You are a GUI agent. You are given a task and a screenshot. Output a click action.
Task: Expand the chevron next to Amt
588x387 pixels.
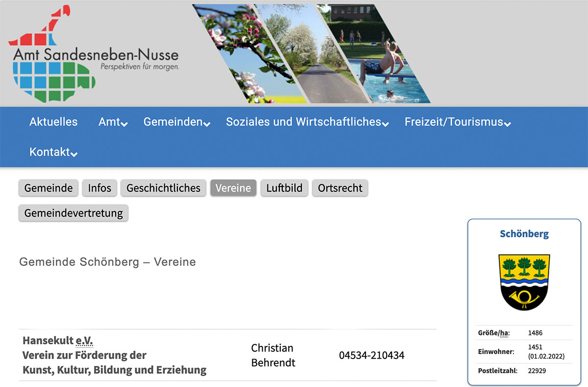pos(124,124)
